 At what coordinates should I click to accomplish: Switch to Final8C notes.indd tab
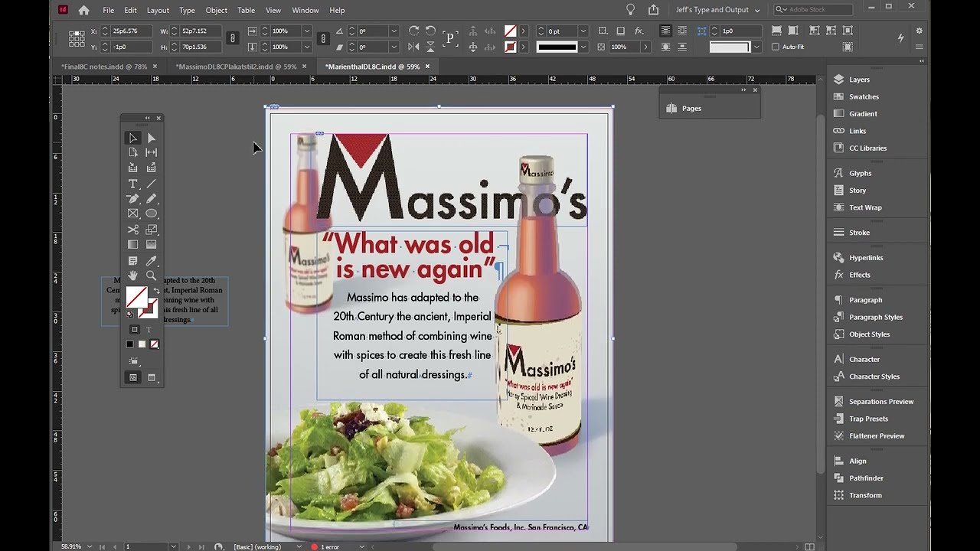click(104, 67)
